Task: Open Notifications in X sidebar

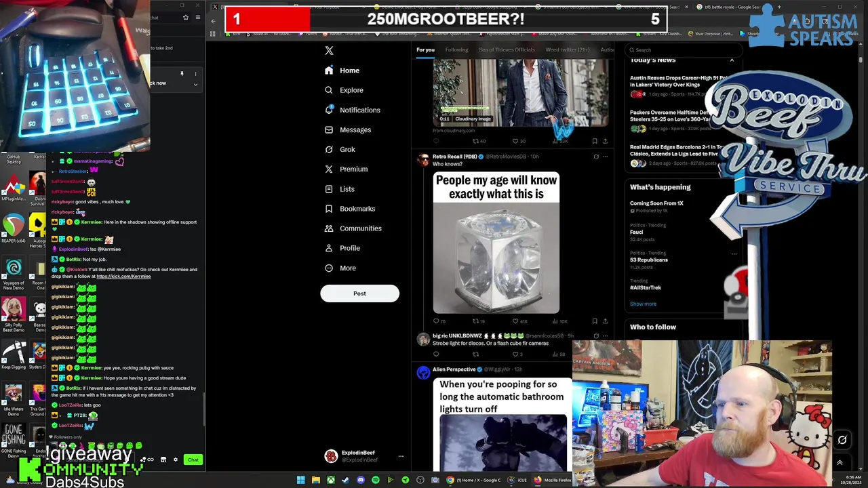Action: [x=352, y=110]
